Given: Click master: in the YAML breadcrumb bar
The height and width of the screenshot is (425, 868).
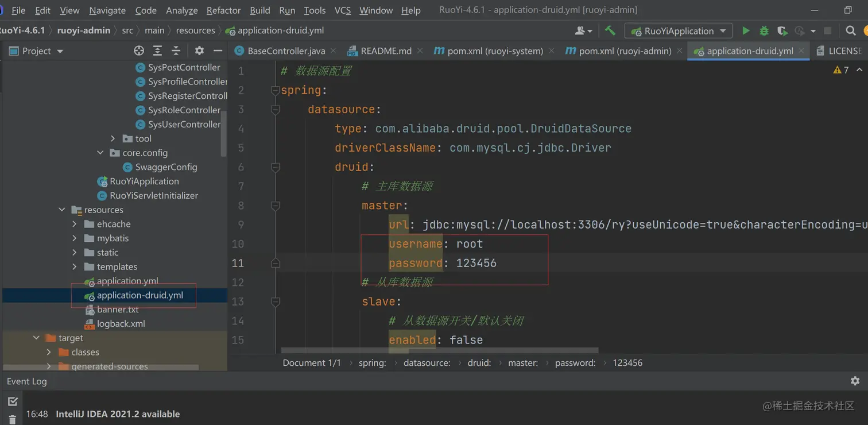Looking at the screenshot, I should coord(523,362).
